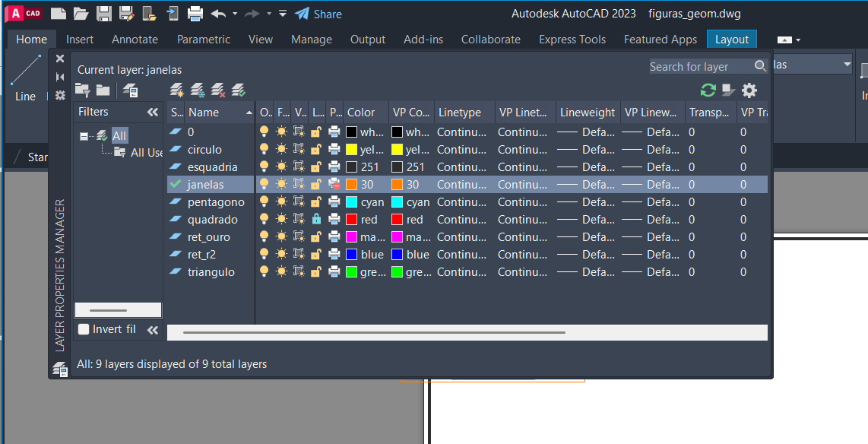Open Customize Quick Access Toolbar dropdown
This screenshot has width=868, height=444.
pos(282,14)
